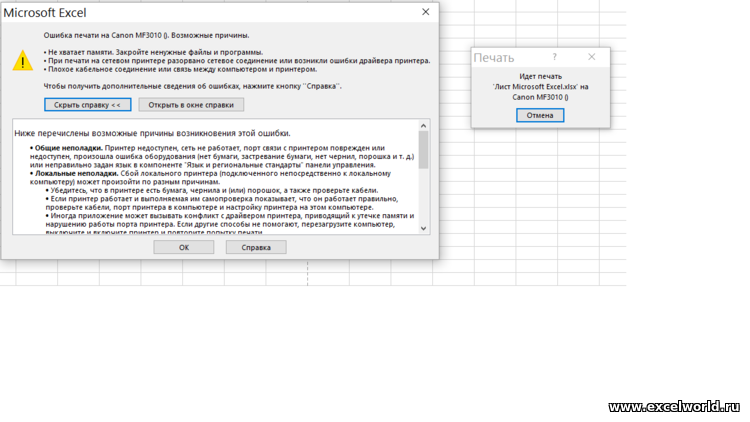The image size is (750, 422).
Task: Click the line starting "Плохое кабельное соединение"
Action: coord(182,69)
